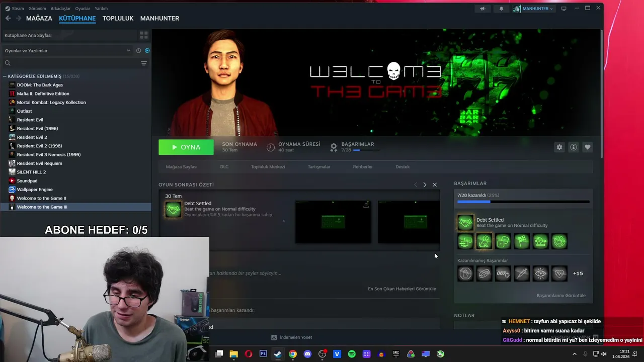The width and height of the screenshot is (644, 362).
Task: Show the +15 remaining achievements
Action: [578, 274]
